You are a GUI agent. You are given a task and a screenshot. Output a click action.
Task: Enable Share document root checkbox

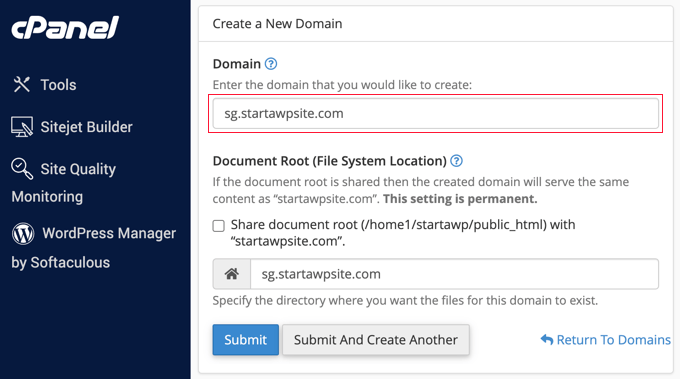click(219, 225)
